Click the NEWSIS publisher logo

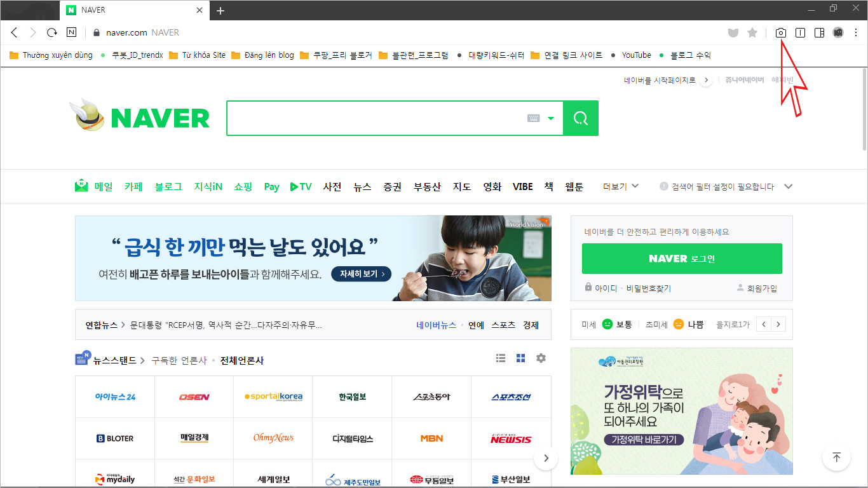[x=511, y=438]
